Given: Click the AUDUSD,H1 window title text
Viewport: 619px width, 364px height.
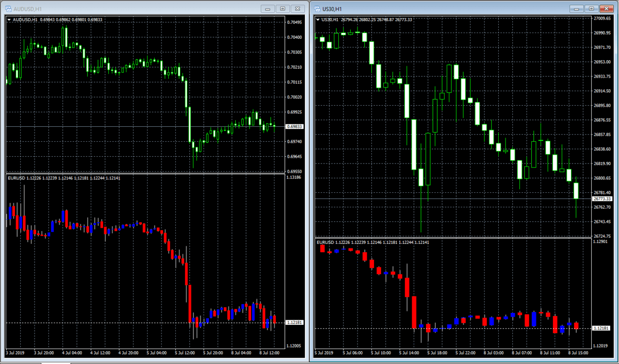Looking at the screenshot, I should pyautogui.click(x=28, y=9).
